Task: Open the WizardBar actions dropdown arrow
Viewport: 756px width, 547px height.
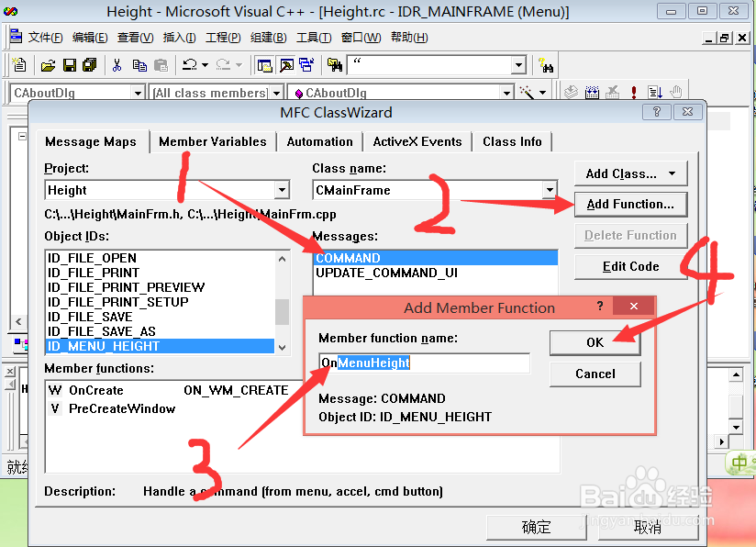Action: (543, 92)
